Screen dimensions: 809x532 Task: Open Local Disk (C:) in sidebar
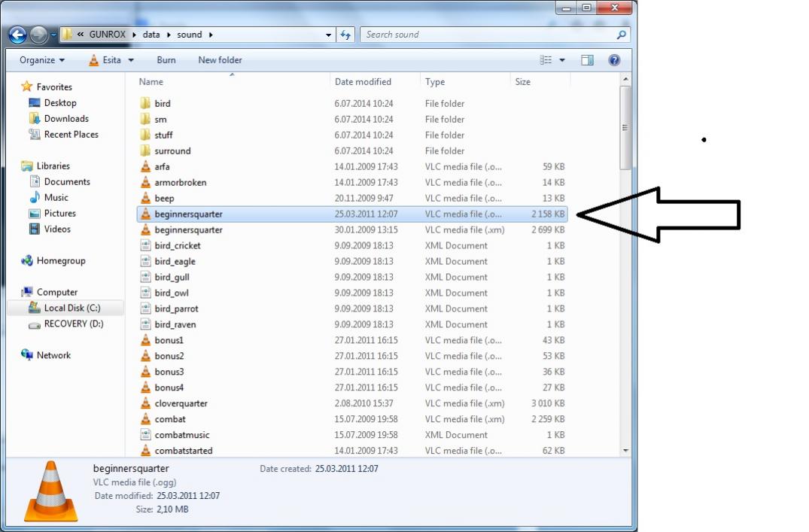(x=71, y=309)
